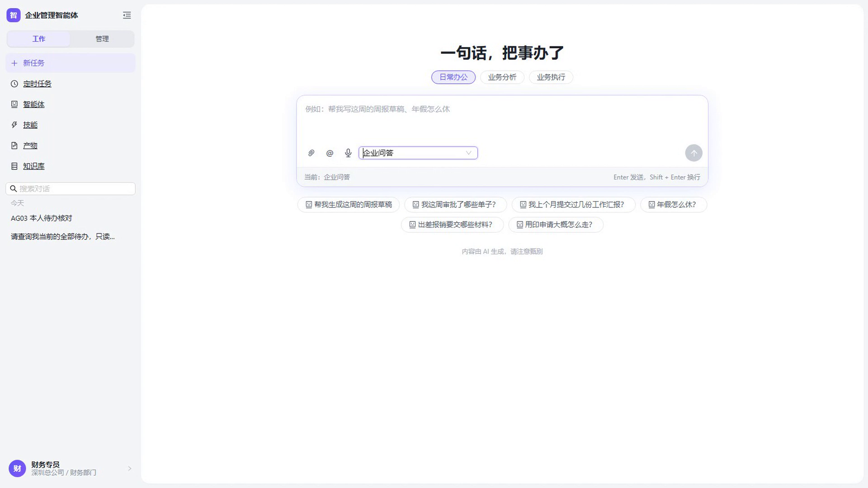This screenshot has width=868, height=488.
Task: Select the 业务执行 category pill
Action: point(551,77)
